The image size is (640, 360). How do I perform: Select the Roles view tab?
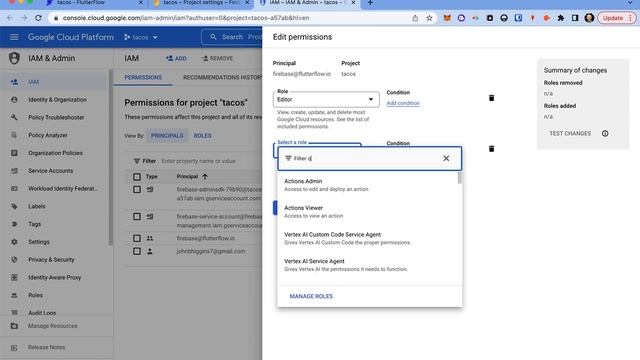202,136
